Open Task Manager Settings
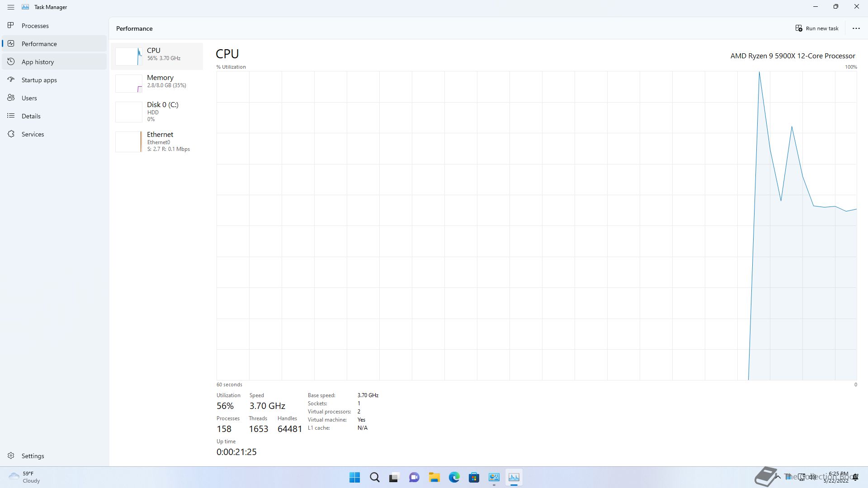Image resolution: width=868 pixels, height=488 pixels. pos(54,456)
